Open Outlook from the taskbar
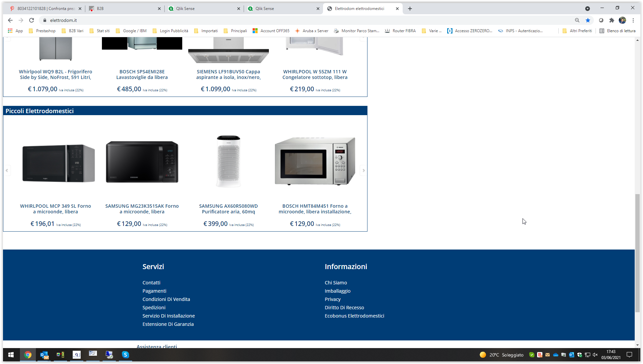 tap(44, 355)
